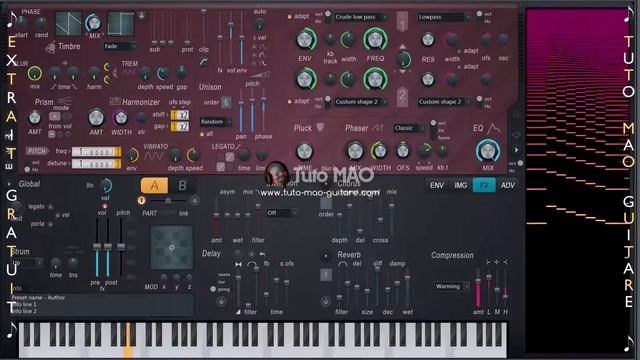The image size is (640, 360).
Task: Toggle the filter 2 adapt LED
Action: pos(289,101)
